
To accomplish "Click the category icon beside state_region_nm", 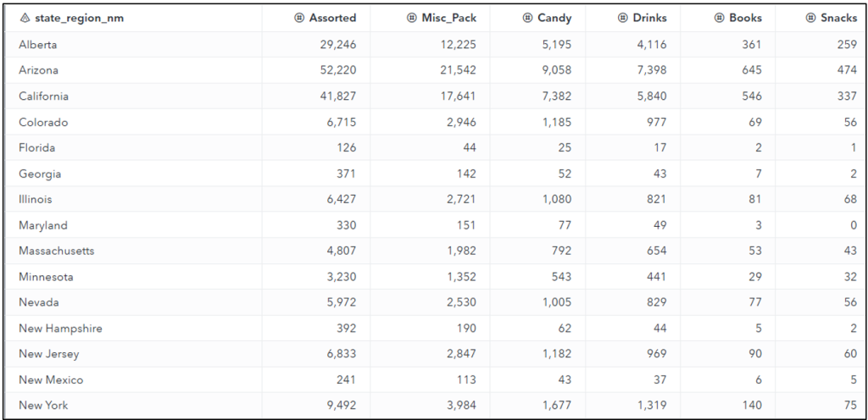I will (x=24, y=19).
